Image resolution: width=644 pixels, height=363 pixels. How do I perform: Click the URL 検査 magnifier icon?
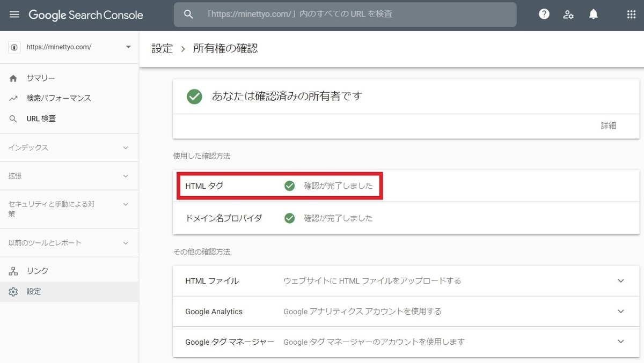pos(13,119)
